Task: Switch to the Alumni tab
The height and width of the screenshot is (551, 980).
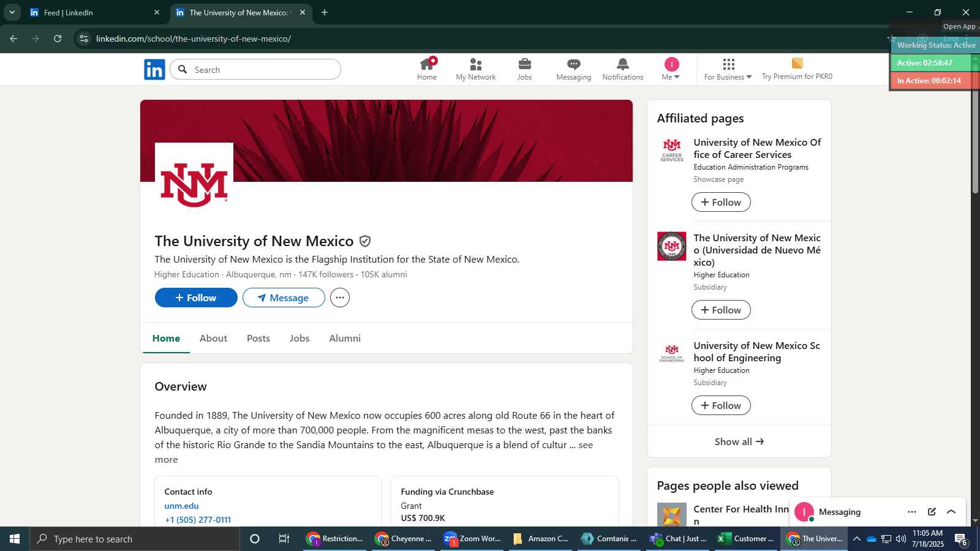Action: coord(345,338)
